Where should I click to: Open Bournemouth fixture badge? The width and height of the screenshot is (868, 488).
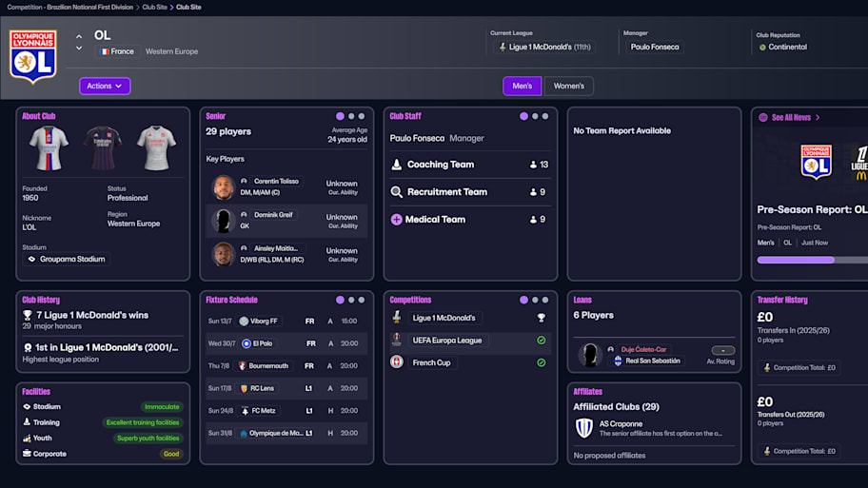pyautogui.click(x=243, y=365)
